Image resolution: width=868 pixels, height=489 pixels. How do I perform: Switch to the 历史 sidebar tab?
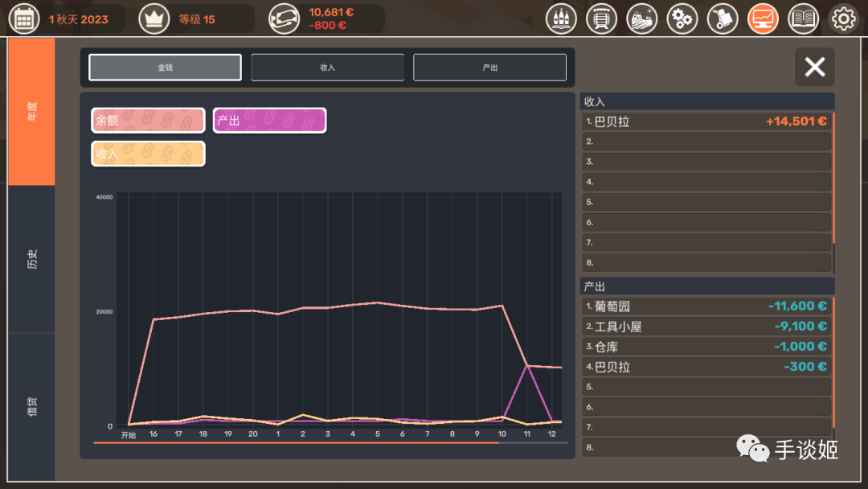pyautogui.click(x=31, y=256)
